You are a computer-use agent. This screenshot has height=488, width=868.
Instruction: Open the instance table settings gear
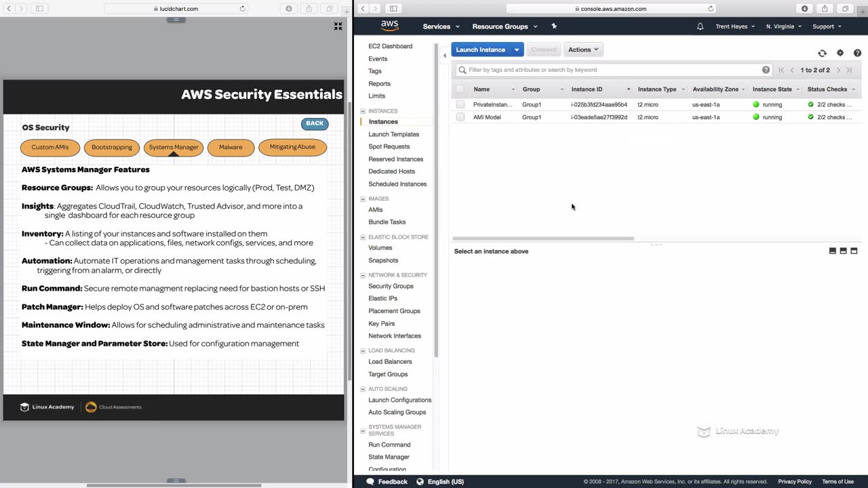click(x=840, y=53)
